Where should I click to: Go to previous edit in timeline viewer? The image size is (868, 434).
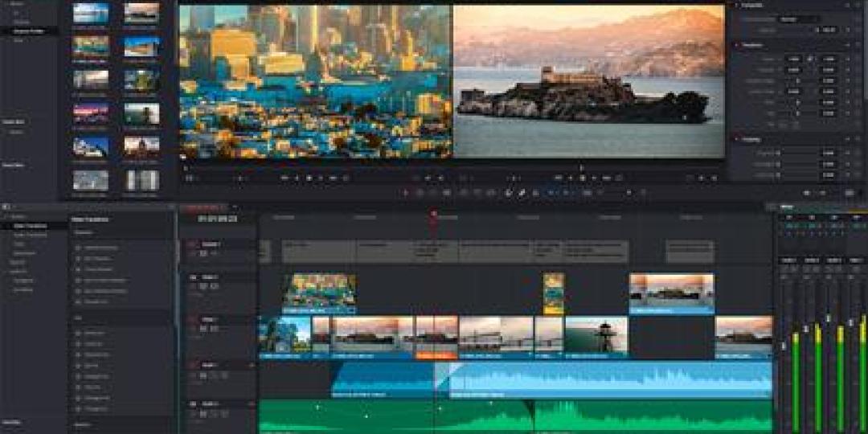559,178
